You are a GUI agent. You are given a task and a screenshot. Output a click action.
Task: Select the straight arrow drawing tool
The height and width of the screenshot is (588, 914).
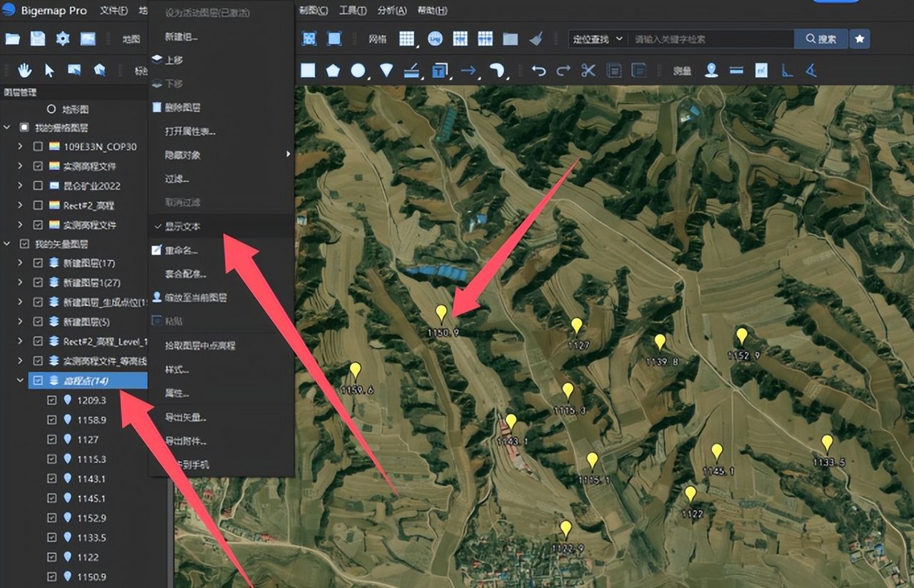coord(468,70)
